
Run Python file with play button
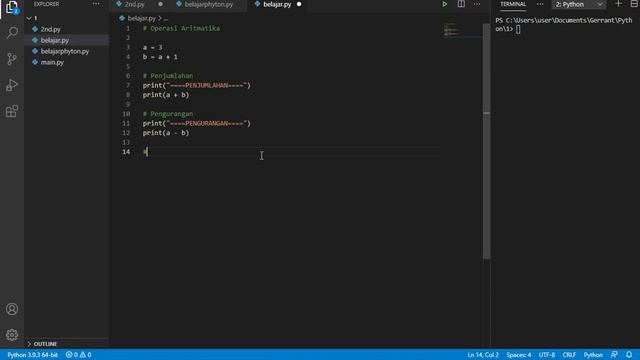click(x=444, y=4)
